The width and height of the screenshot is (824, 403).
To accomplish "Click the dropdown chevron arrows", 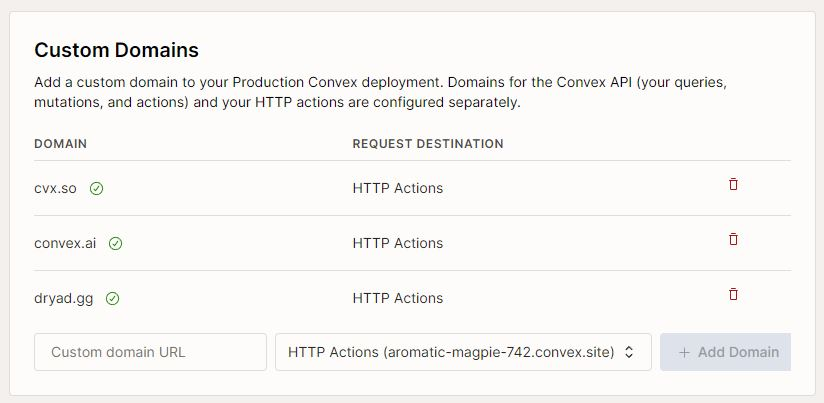I will pos(629,352).
